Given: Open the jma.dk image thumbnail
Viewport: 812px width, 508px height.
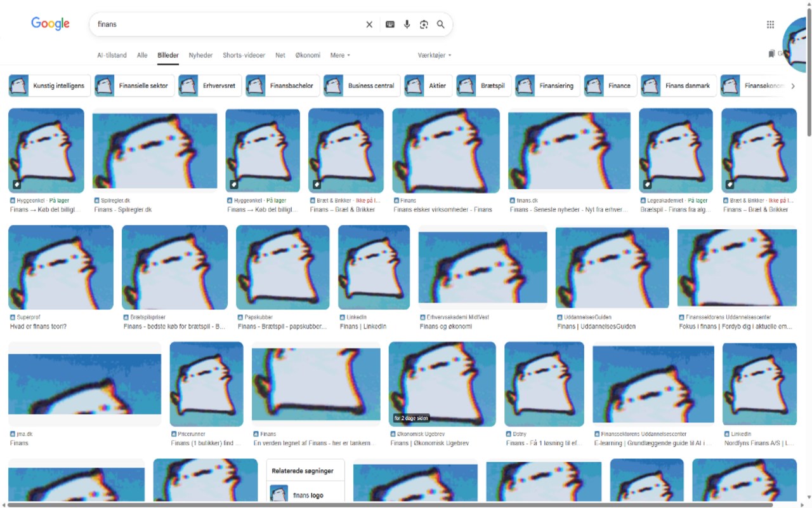Looking at the screenshot, I should point(85,384).
